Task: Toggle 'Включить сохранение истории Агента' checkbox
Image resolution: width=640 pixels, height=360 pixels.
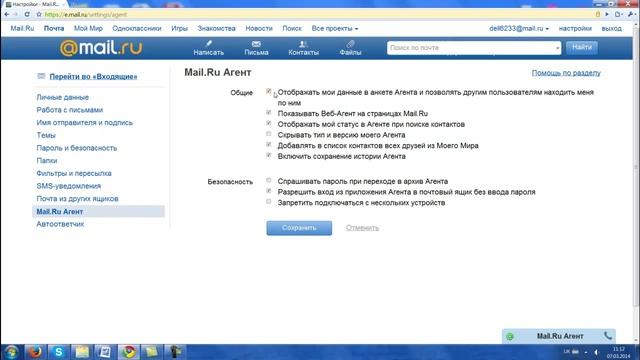Action: (269, 155)
